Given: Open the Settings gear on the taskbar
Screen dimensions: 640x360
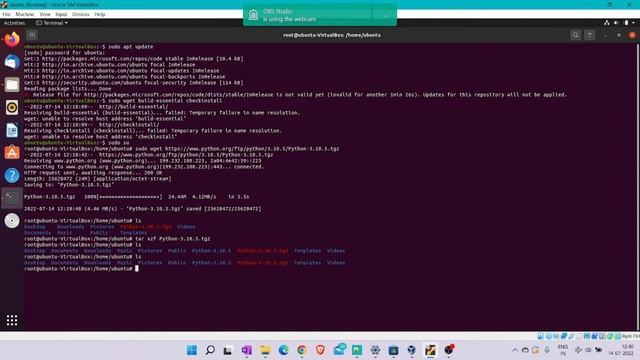Looking at the screenshot, I should click(375, 350).
